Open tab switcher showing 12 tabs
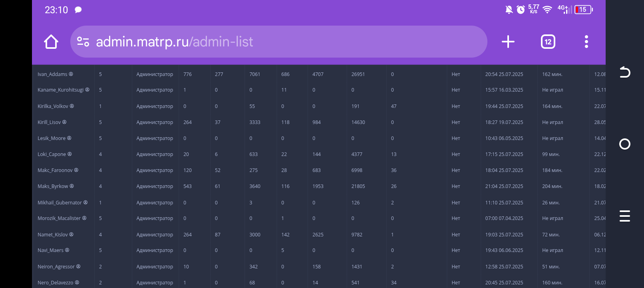 click(548, 42)
